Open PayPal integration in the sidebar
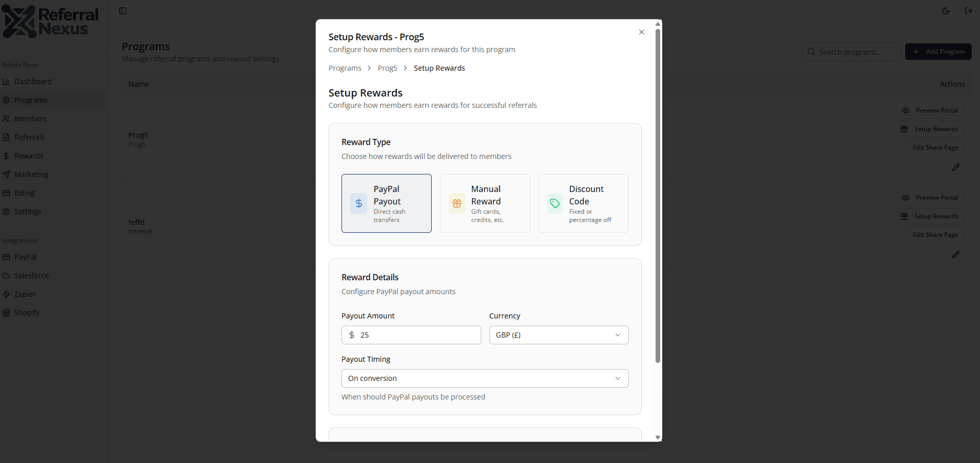 (52, 257)
